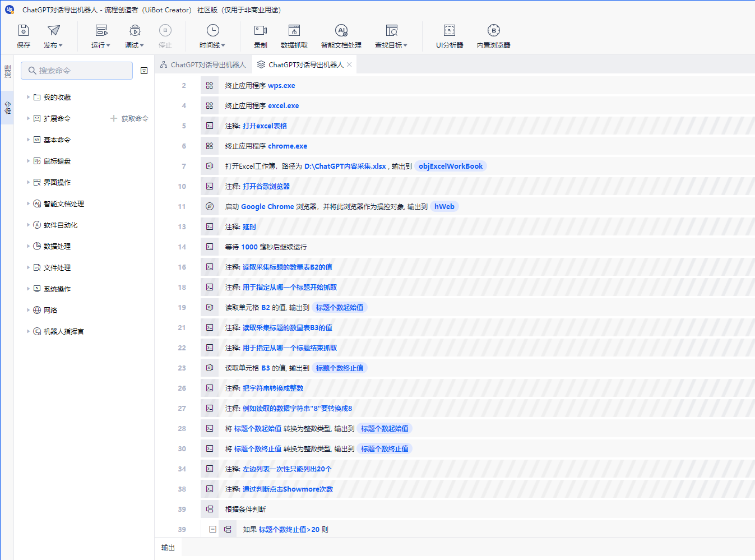The height and width of the screenshot is (560, 755).
Task: Select the 机器人指挥官 tree item
Action: [64, 331]
